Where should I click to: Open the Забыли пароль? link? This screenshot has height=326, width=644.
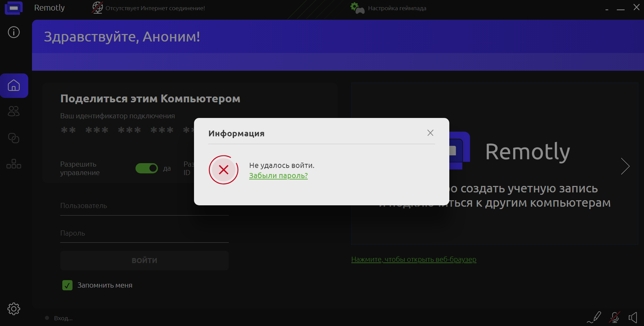(x=278, y=176)
